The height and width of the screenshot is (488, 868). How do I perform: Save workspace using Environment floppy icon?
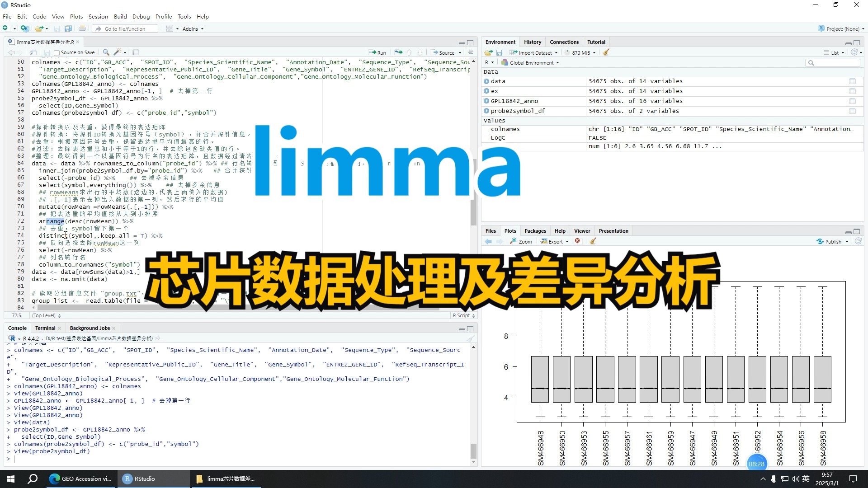click(x=500, y=52)
